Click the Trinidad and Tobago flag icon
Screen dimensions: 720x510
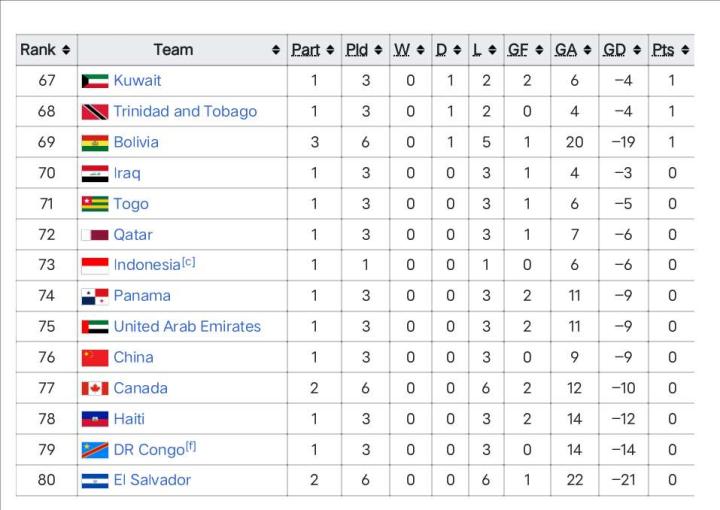[95, 112]
